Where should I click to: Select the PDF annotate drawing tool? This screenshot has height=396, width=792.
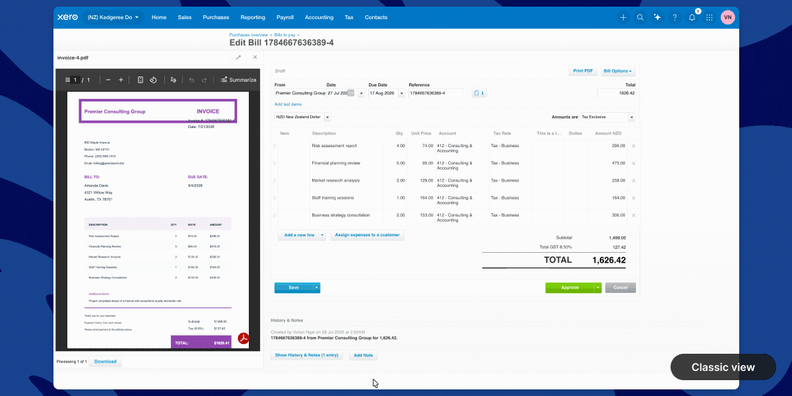point(173,80)
